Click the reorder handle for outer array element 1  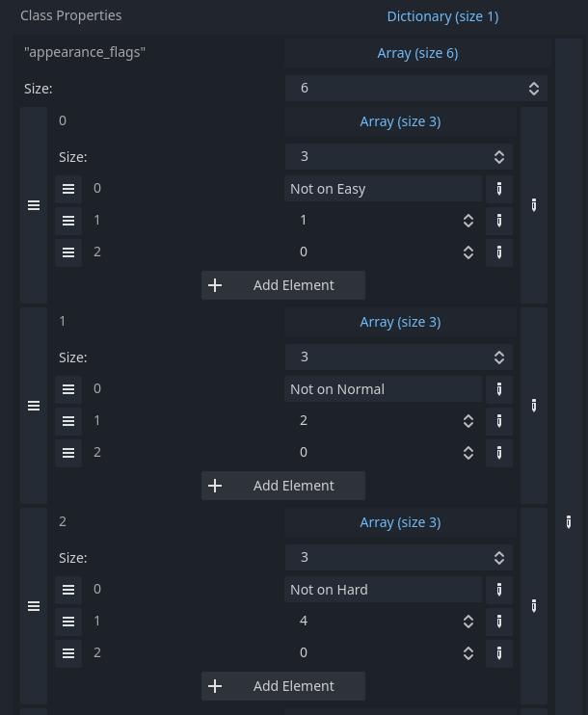34,406
